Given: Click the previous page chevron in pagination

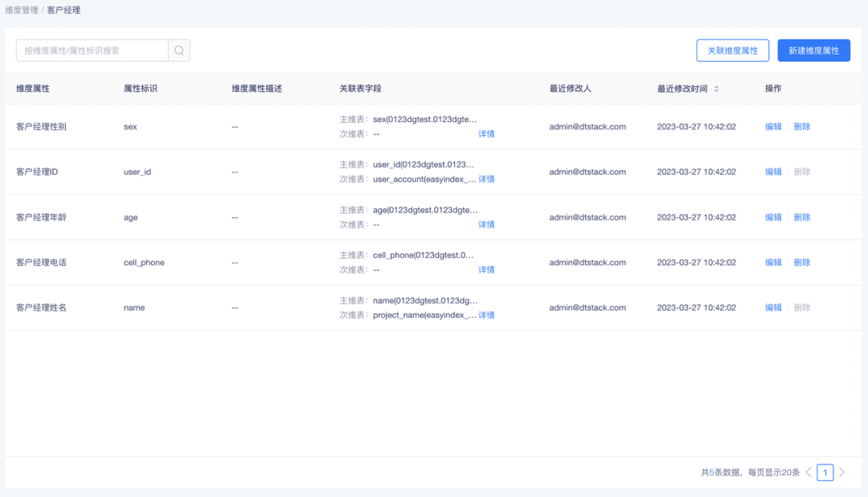Looking at the screenshot, I should [808, 472].
